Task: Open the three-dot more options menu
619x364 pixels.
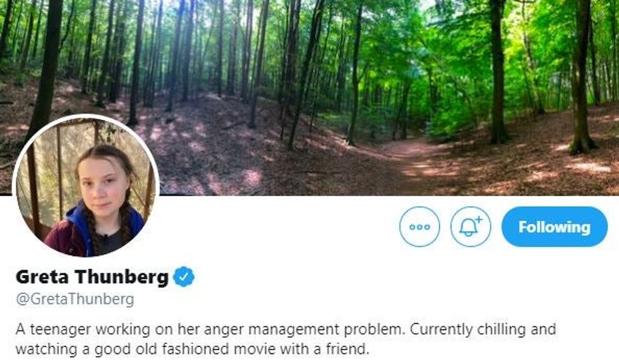Action: click(x=419, y=226)
